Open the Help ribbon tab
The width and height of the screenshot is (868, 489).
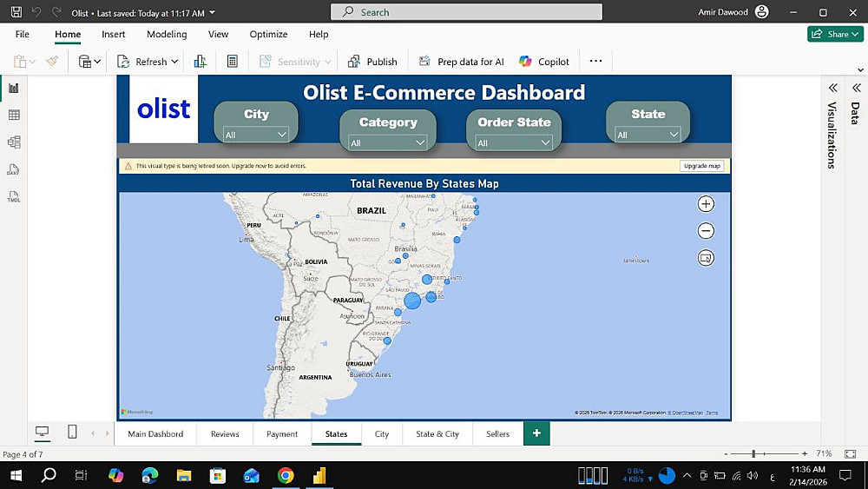319,34
